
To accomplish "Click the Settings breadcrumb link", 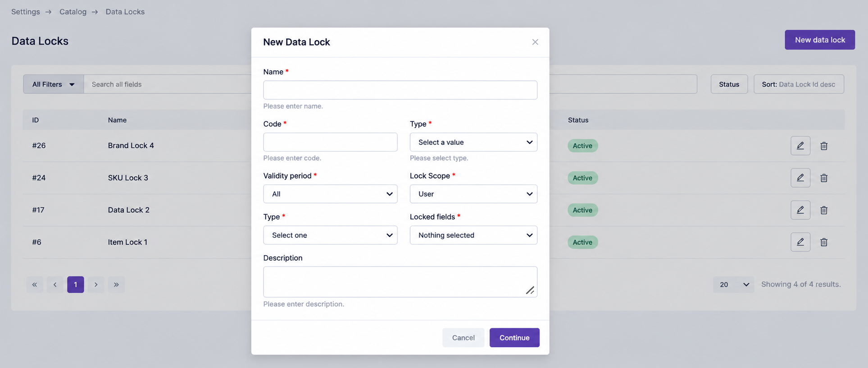I will (x=26, y=12).
